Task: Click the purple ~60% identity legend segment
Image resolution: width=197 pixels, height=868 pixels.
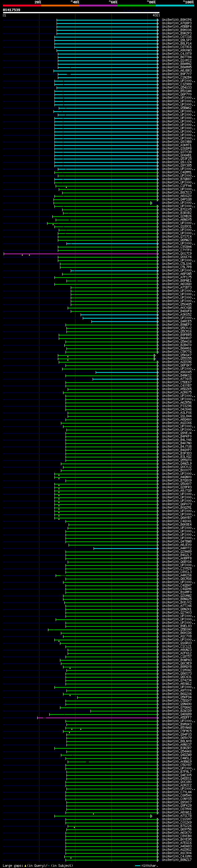Action: coord(99,6)
